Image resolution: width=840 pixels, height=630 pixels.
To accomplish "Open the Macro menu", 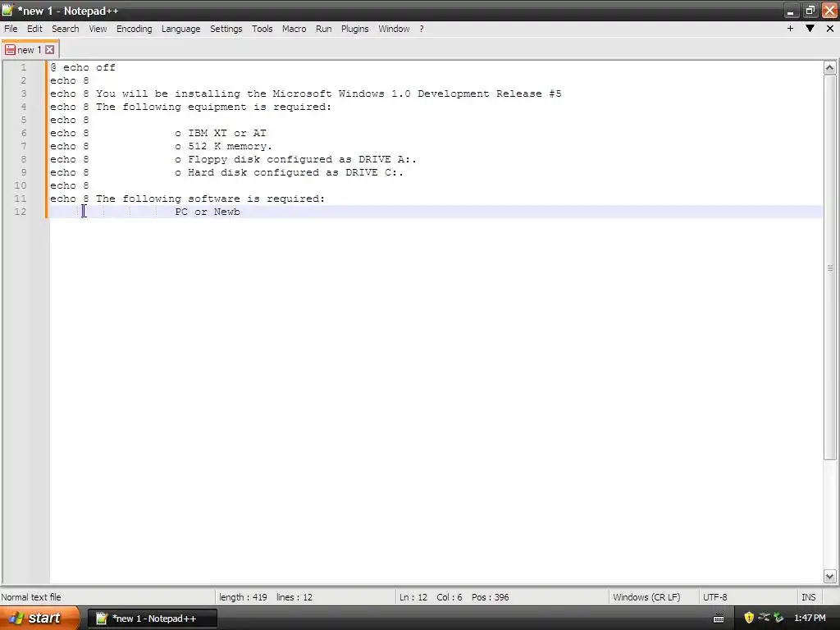I will coord(294,29).
